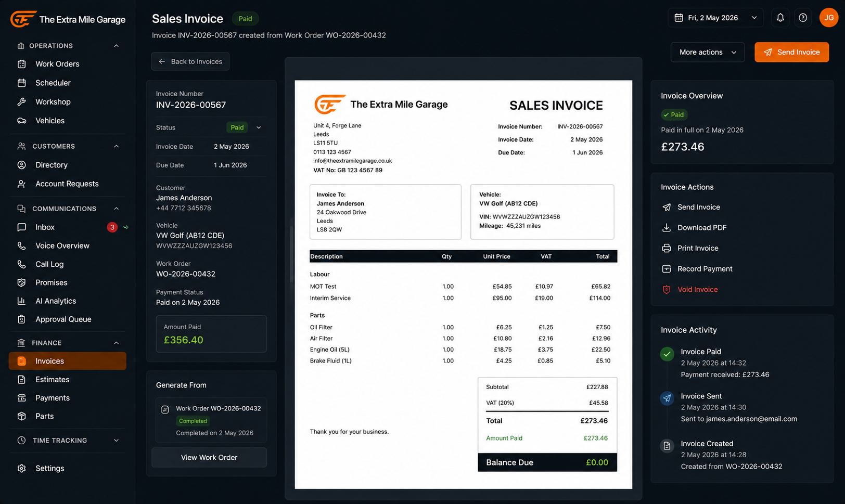This screenshot has width=845, height=504.
Task: Open the More actions dropdown
Action: pos(708,52)
